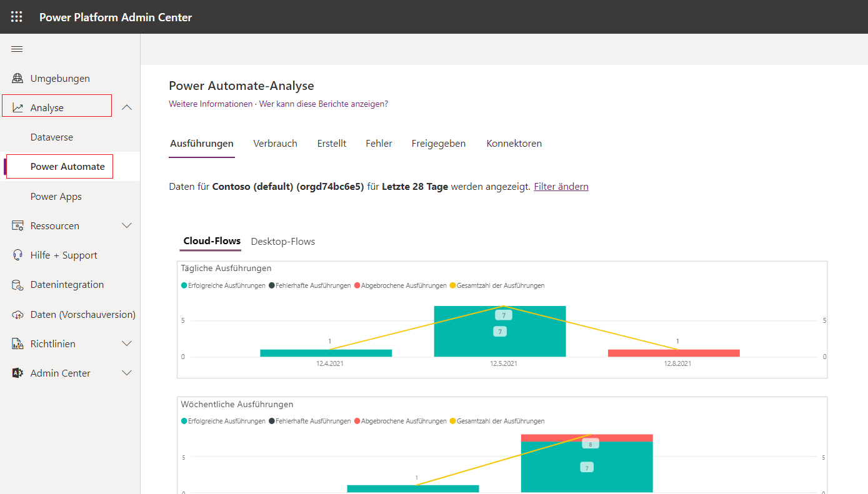Image resolution: width=868 pixels, height=494 pixels.
Task: Click the Tägliche Ausführungen chart title
Action: click(226, 269)
